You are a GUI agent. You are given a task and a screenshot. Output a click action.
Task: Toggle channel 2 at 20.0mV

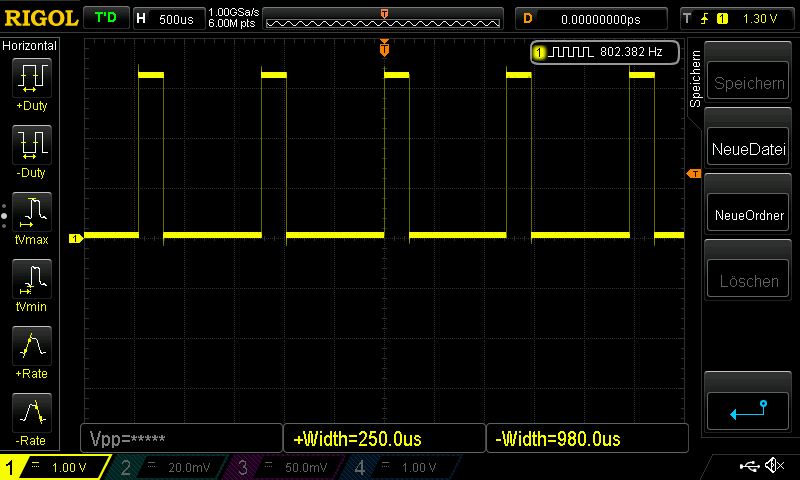click(x=168, y=467)
